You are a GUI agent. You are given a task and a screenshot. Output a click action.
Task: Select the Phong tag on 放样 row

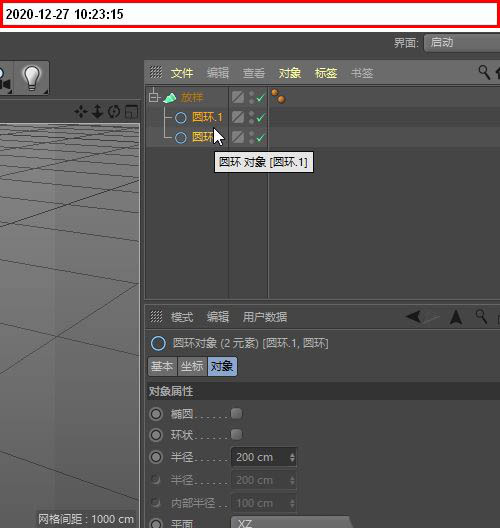point(278,96)
